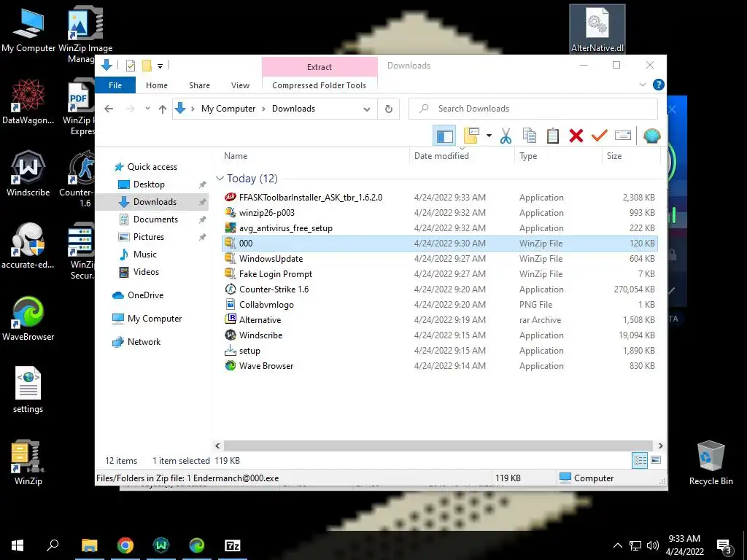Viewport: 747px width, 560px height.
Task: Sort by the Name column header
Action: coord(315,156)
